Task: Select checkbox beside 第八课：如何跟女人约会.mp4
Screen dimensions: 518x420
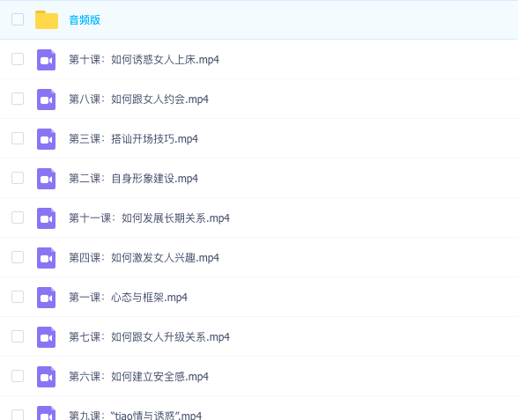Action: coord(18,99)
